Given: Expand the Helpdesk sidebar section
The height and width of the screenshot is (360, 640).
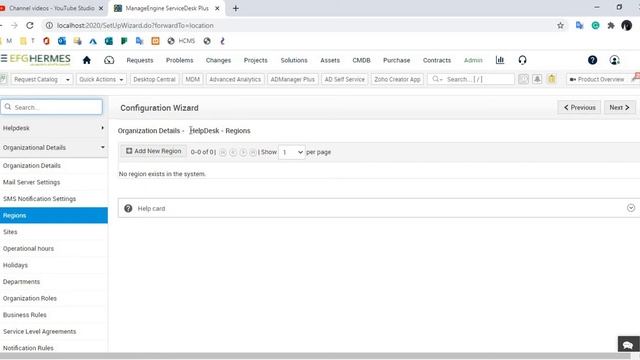Looking at the screenshot, I should click(54, 128).
